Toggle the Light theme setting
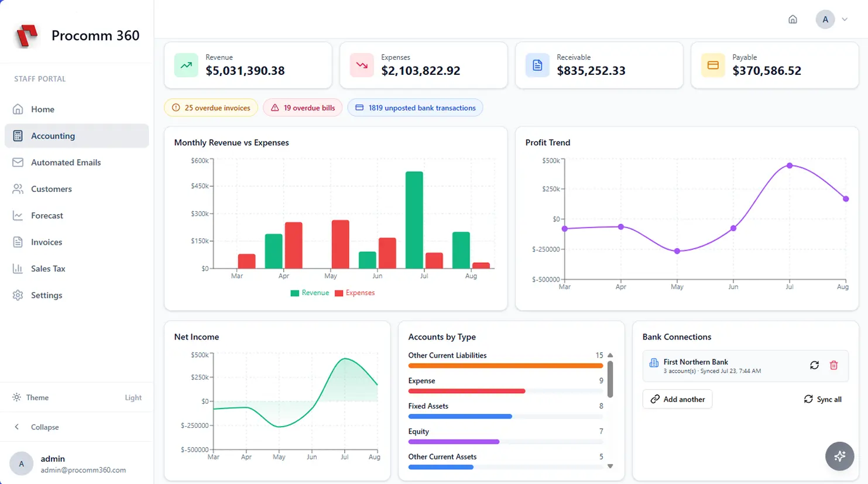 [133, 397]
